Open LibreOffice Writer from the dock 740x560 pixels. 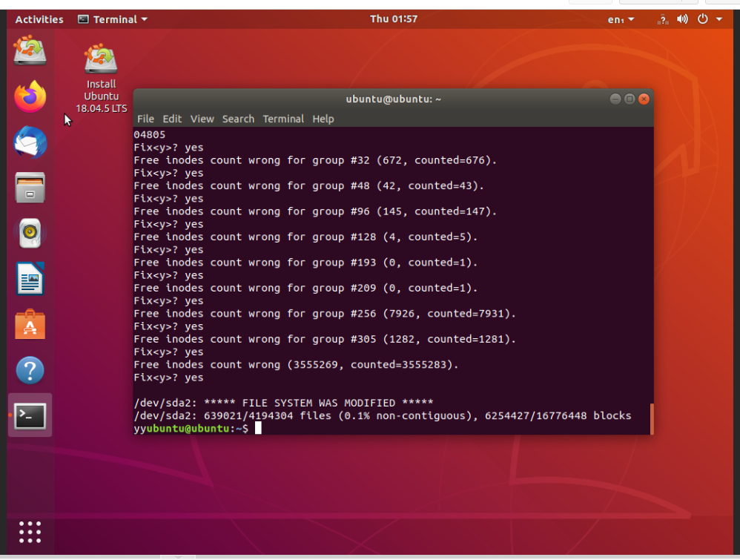pos(30,280)
